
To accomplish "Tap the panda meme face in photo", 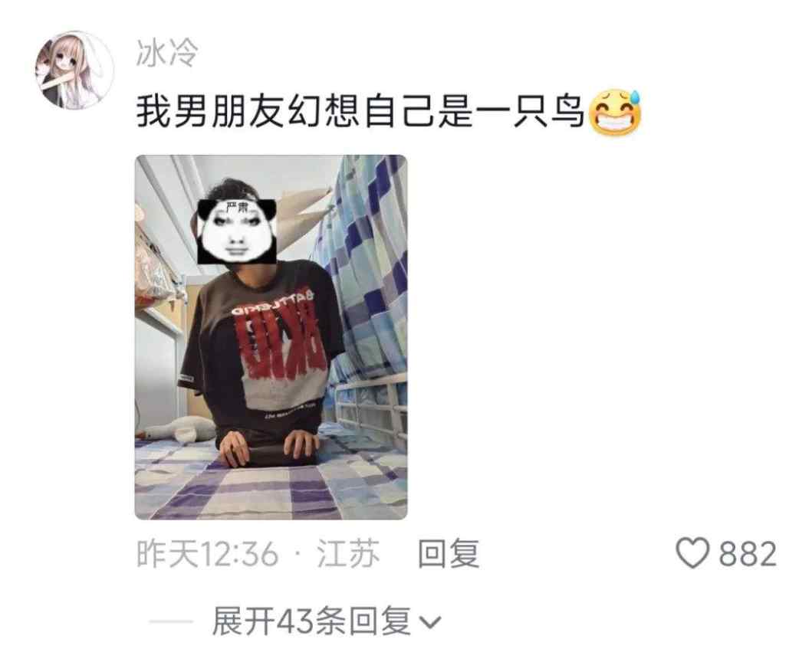I will tap(237, 231).
